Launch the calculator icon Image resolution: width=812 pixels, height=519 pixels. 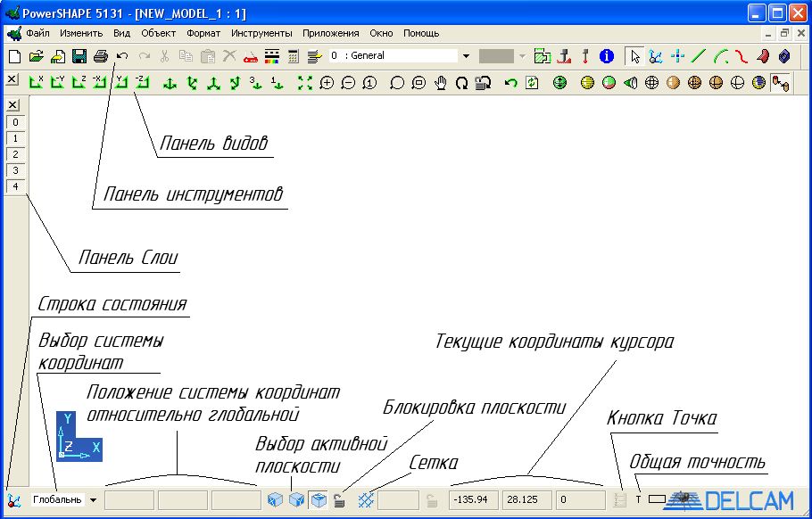(294, 56)
